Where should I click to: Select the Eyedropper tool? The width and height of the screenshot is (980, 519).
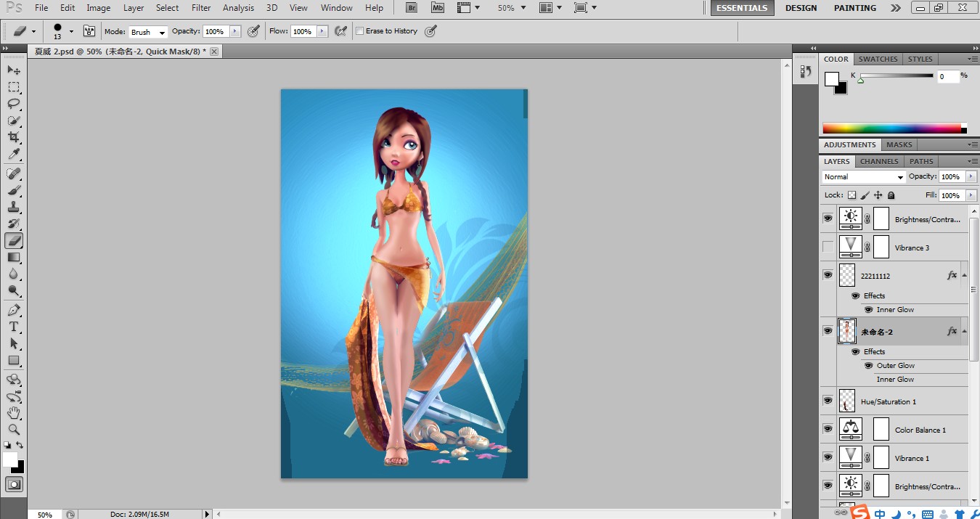tap(14, 154)
